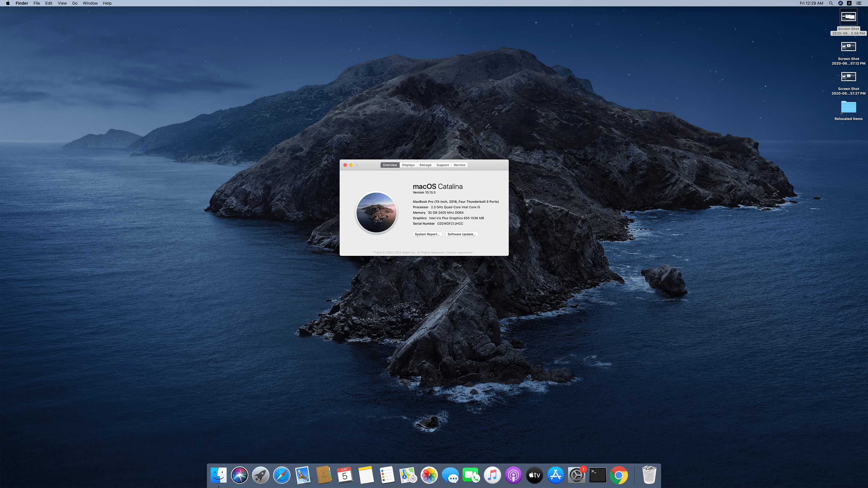Open Reminders list icon in Dock
This screenshot has height=488, width=868.
pos(387,475)
